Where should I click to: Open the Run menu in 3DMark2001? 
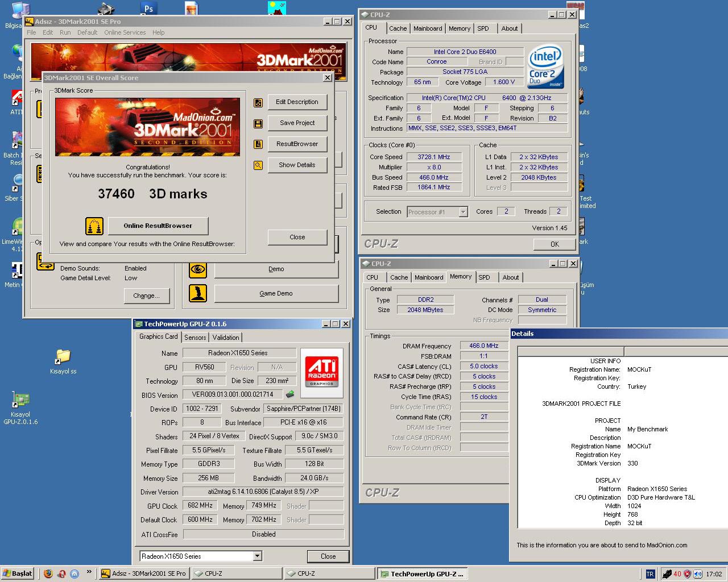point(65,32)
